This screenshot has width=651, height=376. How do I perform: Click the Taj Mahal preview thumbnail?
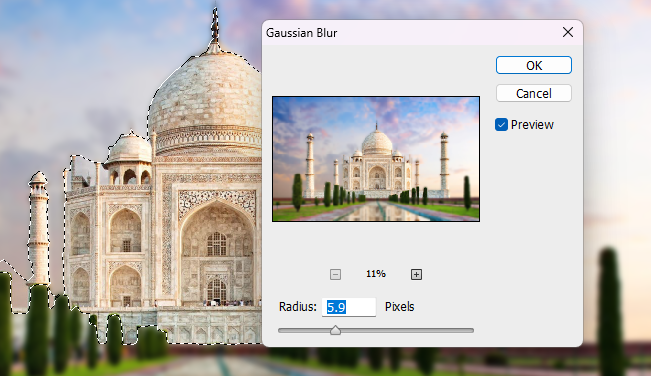pos(376,159)
